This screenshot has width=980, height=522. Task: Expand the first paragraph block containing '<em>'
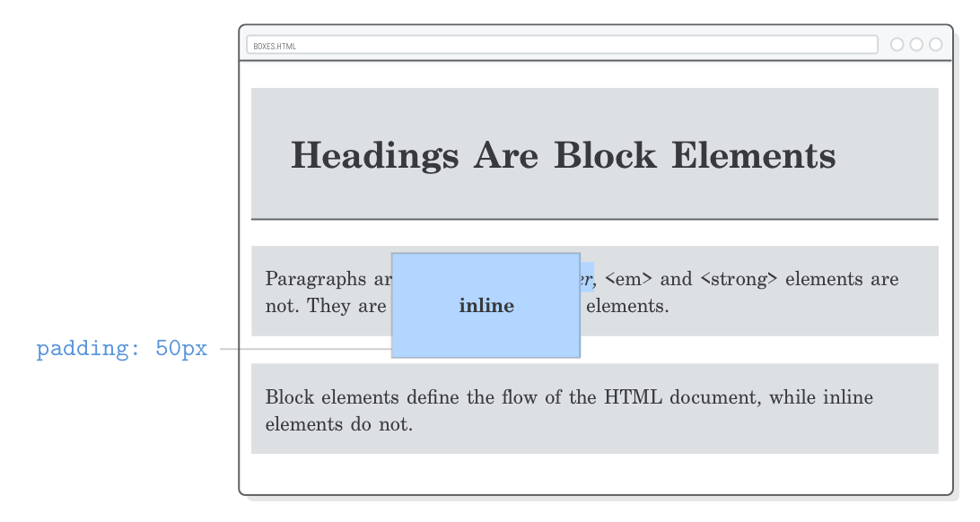pyautogui.click(x=763, y=291)
